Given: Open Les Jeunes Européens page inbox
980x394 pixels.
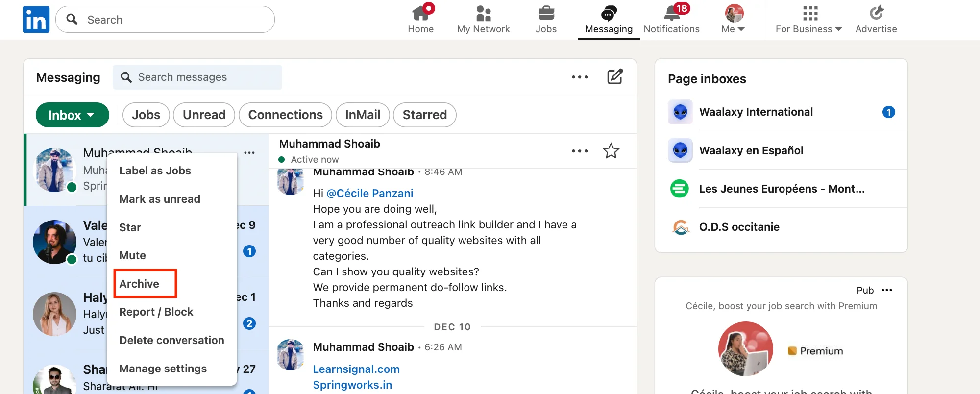Looking at the screenshot, I should tap(781, 189).
